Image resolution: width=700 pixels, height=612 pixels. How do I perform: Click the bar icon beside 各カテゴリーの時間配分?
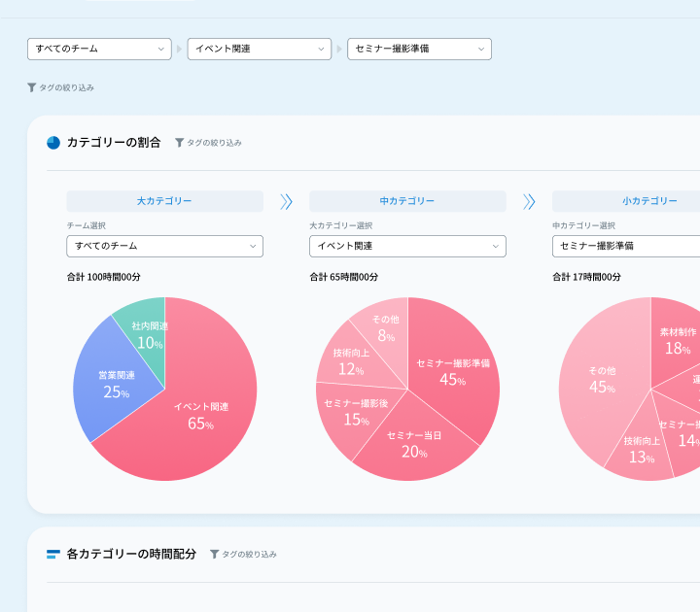53,554
